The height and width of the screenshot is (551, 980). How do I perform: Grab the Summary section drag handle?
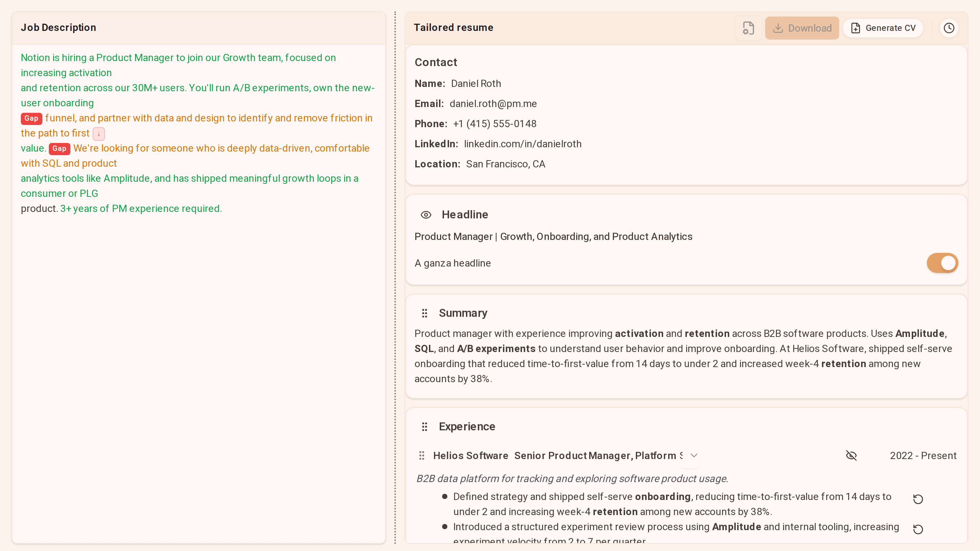click(425, 313)
